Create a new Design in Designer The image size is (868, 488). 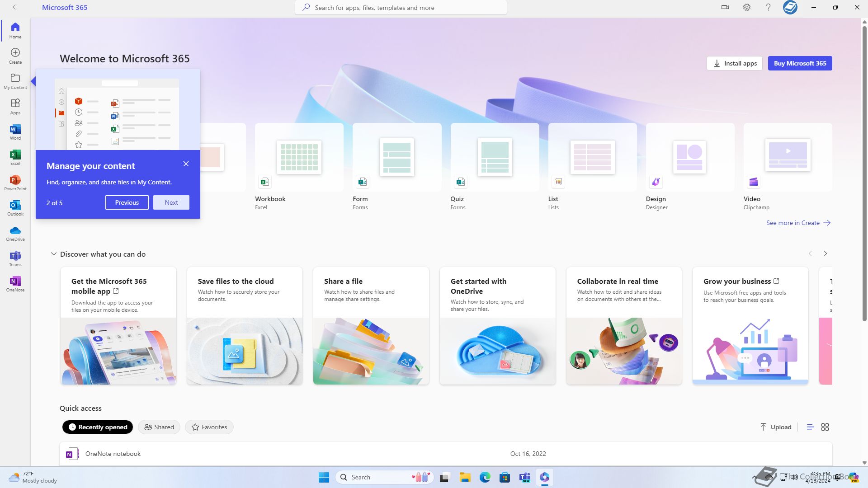click(690, 167)
